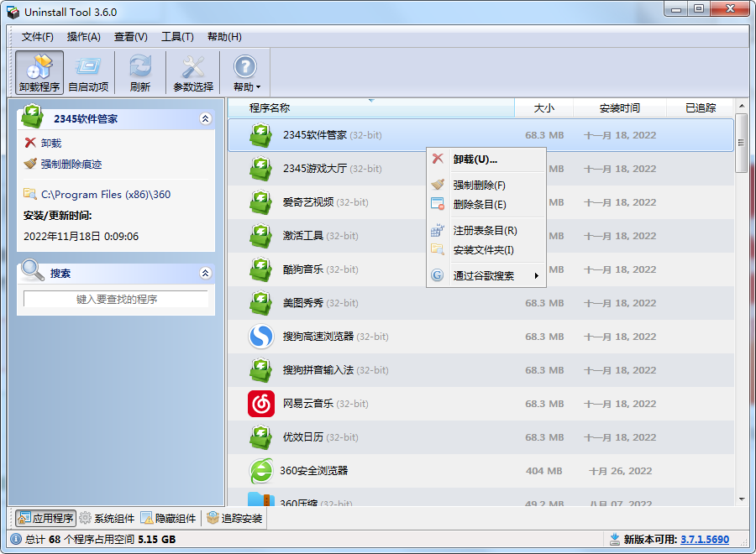This screenshot has height=554, width=756.
Task: Click the broom icon beside 强制删除(F)
Action: 438,185
